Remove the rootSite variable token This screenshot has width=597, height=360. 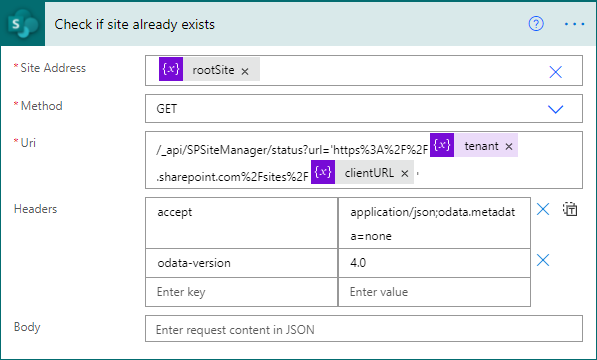coord(245,71)
